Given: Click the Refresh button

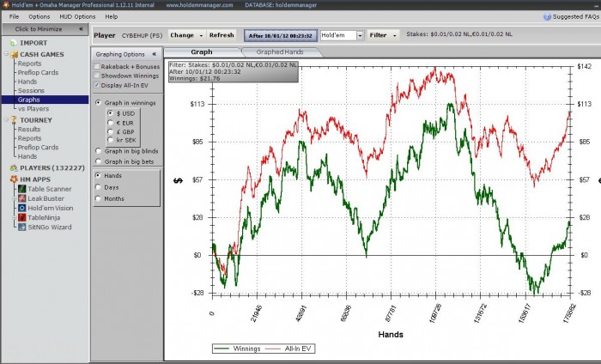Looking at the screenshot, I should (x=222, y=35).
